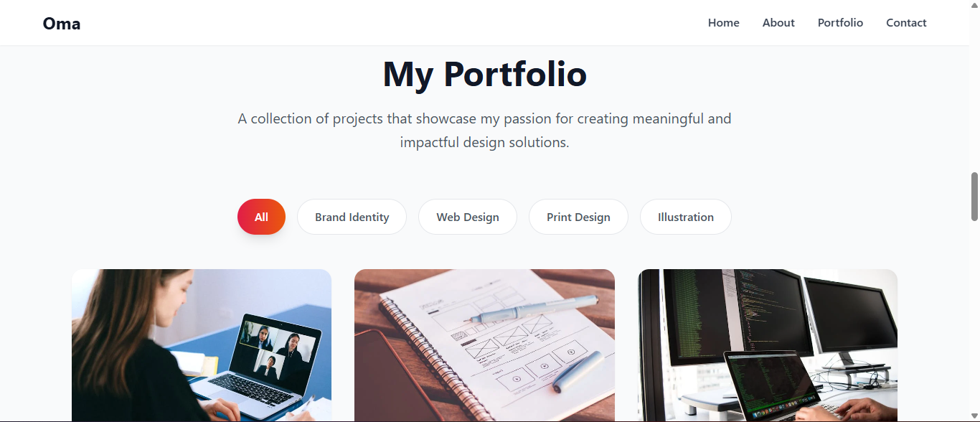980x422 pixels.
Task: Click the scrollbar track above the thumb
Action: (974, 91)
